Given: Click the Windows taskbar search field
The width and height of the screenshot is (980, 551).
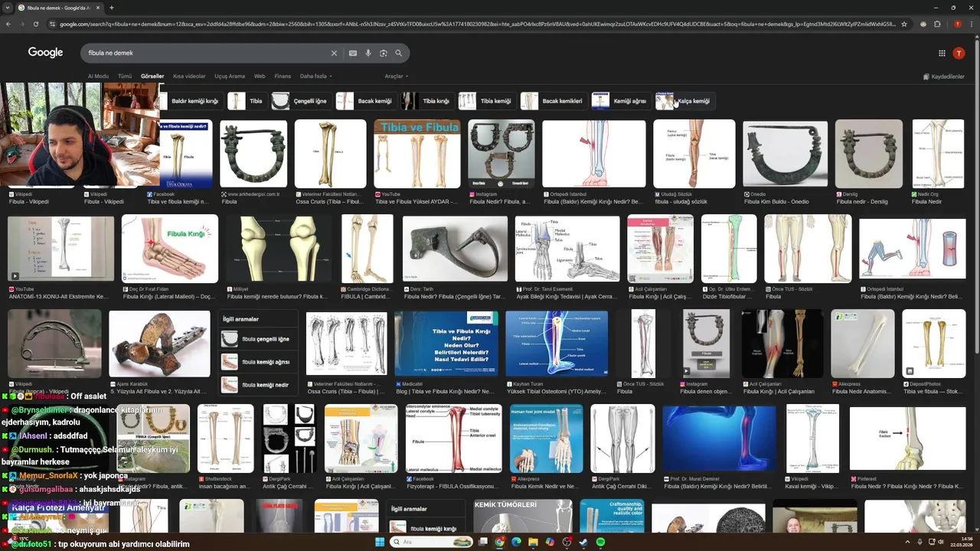Looking at the screenshot, I should pyautogui.click(x=430, y=542).
